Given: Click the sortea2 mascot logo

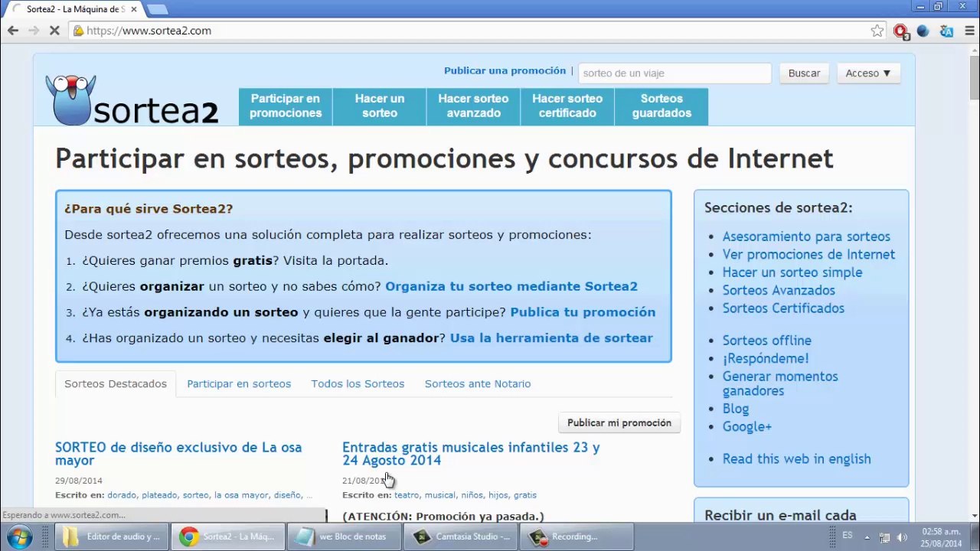Looking at the screenshot, I should (70, 99).
